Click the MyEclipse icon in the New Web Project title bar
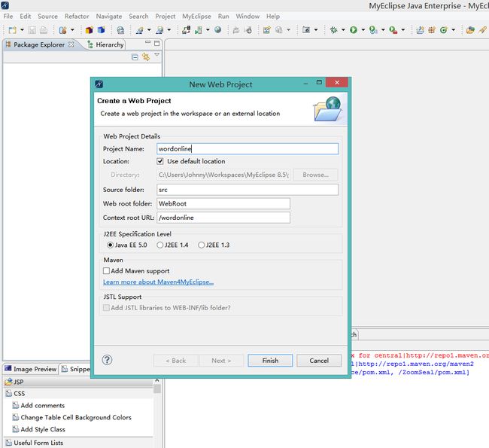489x448 pixels. tap(99, 84)
